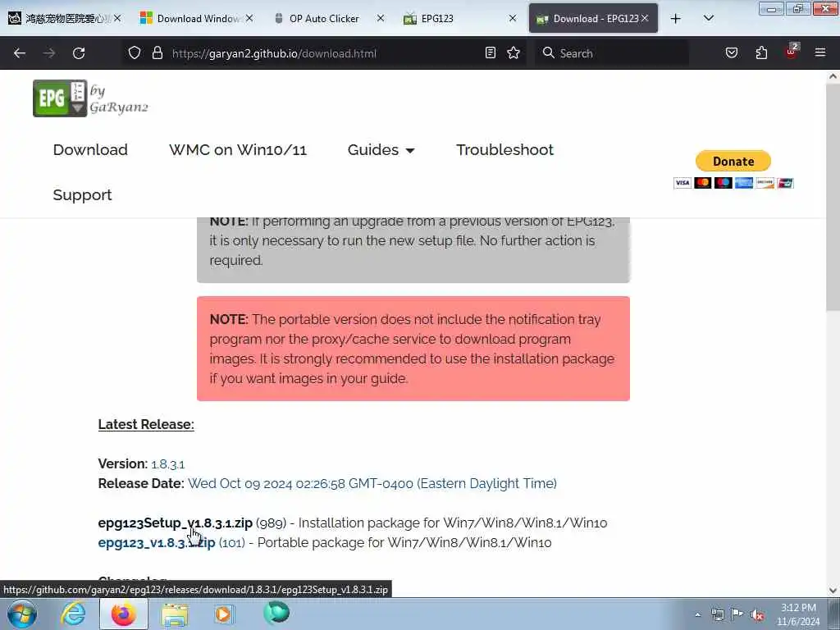The height and width of the screenshot is (630, 840).
Task: Close the OP Auto Clicker tab
Action: (x=381, y=18)
